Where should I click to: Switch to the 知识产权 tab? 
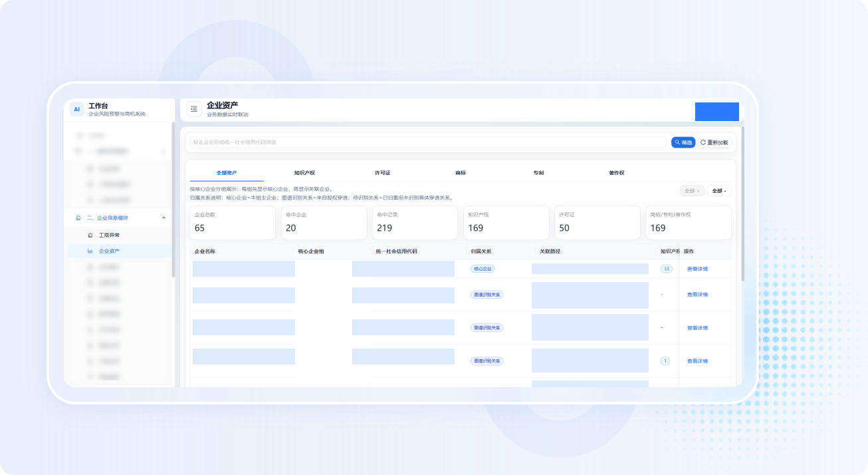point(304,173)
